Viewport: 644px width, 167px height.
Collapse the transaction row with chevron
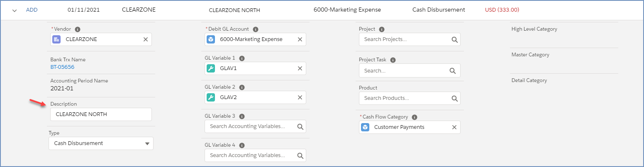pos(15,10)
